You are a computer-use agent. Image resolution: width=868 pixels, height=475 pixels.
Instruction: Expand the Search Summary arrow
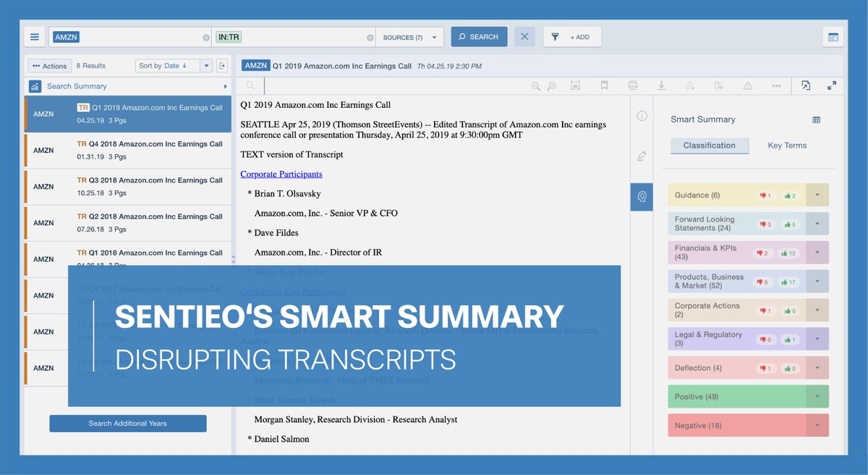225,86
